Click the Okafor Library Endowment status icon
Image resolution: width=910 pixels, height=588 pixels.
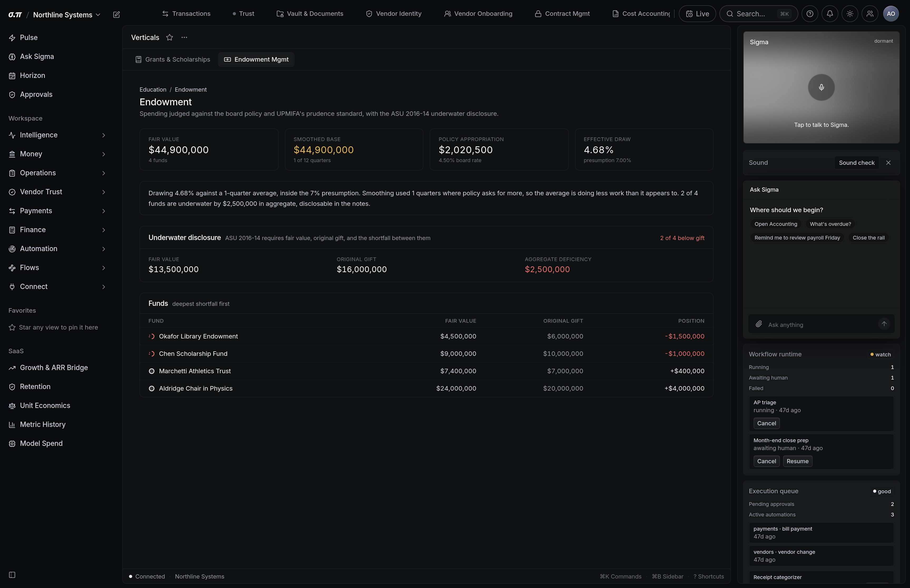point(152,336)
